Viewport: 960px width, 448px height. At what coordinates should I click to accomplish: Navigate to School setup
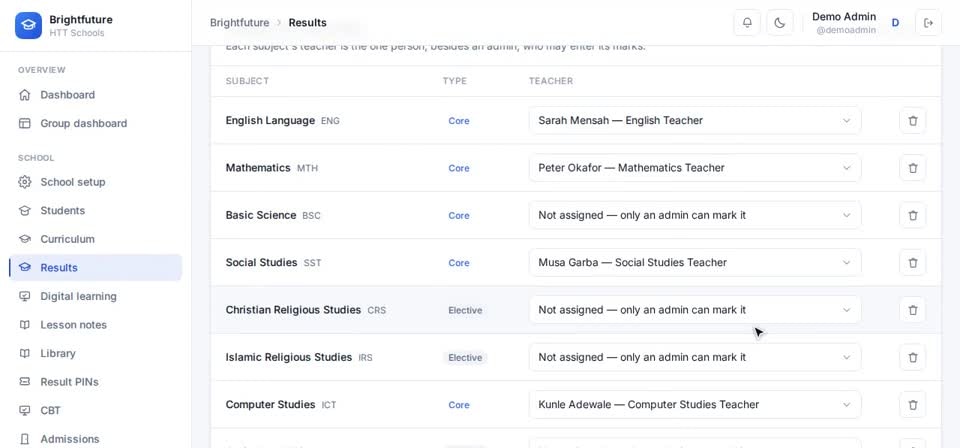coord(96,182)
